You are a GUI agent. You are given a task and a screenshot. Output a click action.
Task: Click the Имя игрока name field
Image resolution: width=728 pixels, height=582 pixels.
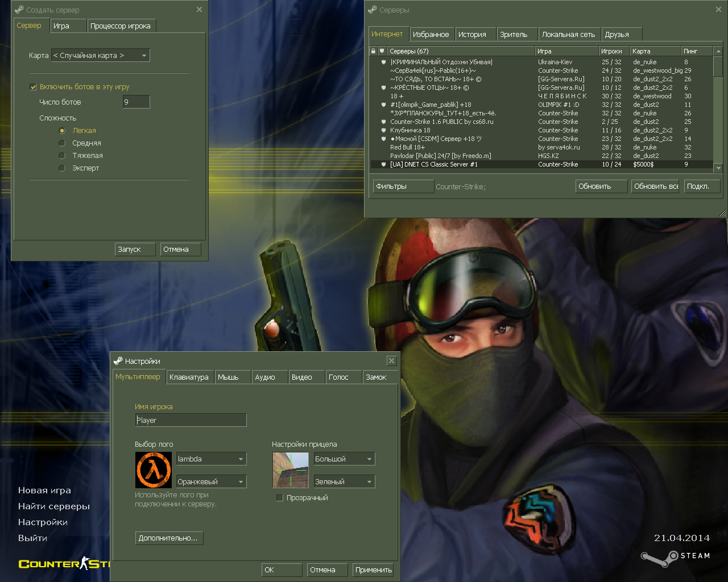coord(191,420)
